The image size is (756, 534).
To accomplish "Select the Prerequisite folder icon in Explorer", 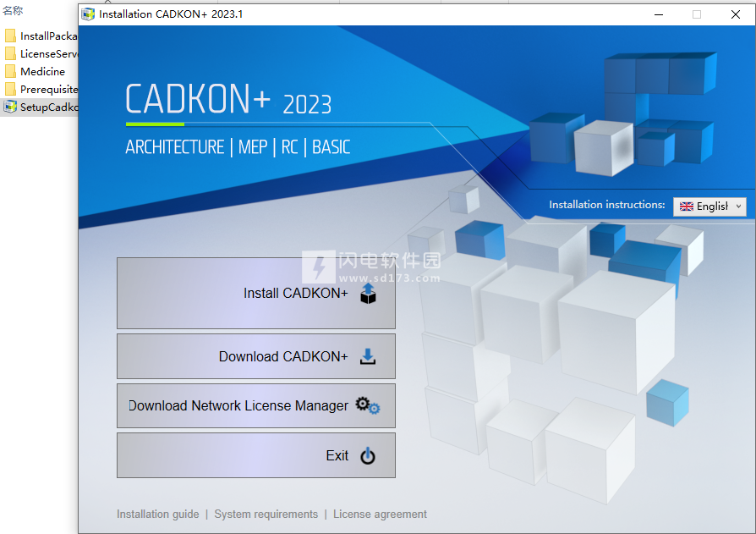I will coord(10,89).
